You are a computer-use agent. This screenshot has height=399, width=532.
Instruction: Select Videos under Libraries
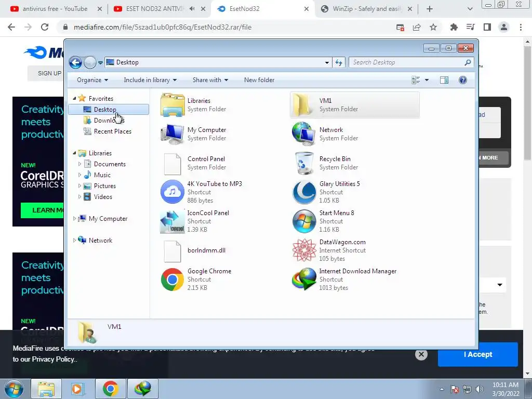tap(103, 197)
